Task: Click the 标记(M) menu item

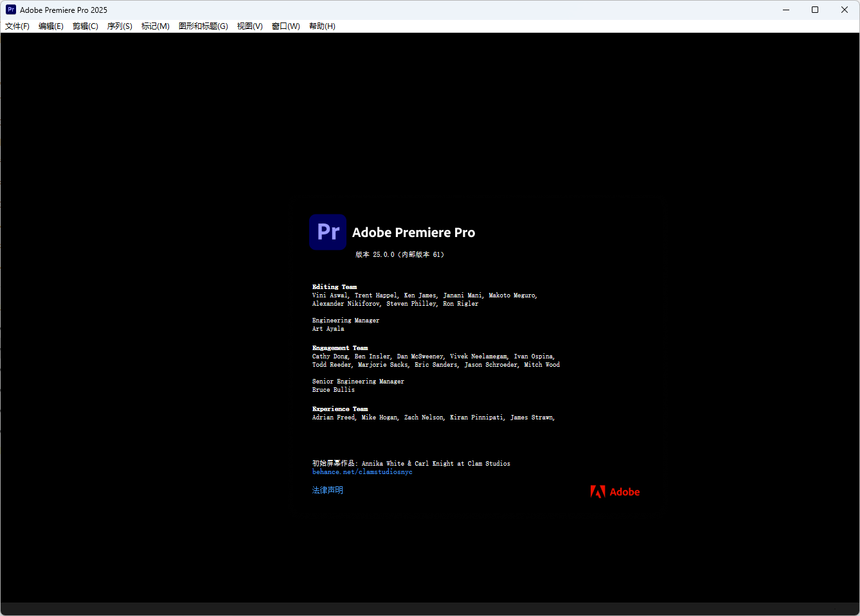Action: 156,26
